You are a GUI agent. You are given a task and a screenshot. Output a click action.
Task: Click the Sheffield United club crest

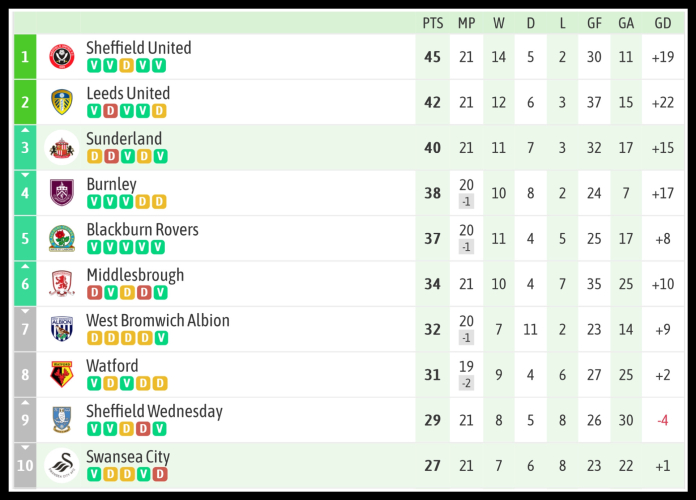click(x=62, y=57)
